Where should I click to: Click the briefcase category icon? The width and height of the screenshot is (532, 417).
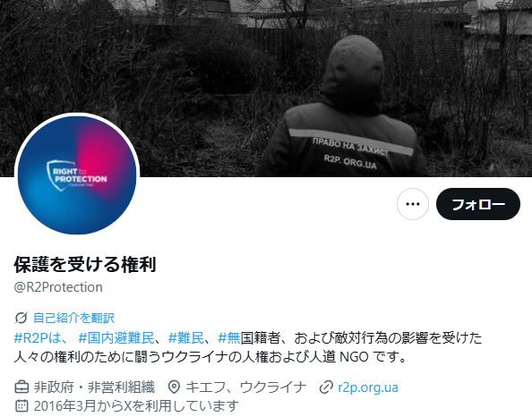21,387
